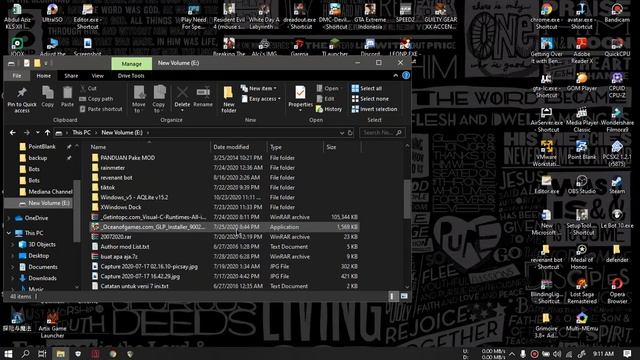
Task: Select the Home ribbon tab
Action: 44,76
